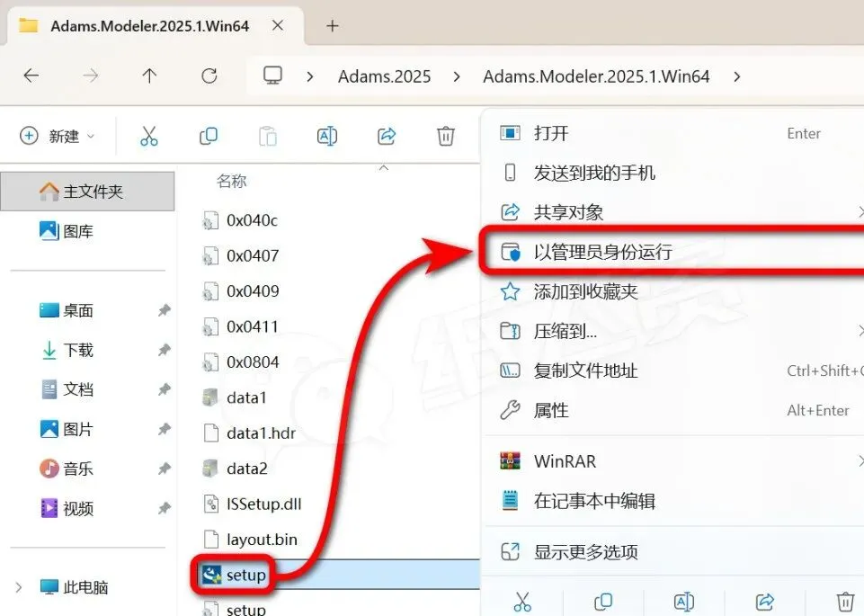
Task: Select 主文件夹 in navigation pane
Action: coord(87,192)
